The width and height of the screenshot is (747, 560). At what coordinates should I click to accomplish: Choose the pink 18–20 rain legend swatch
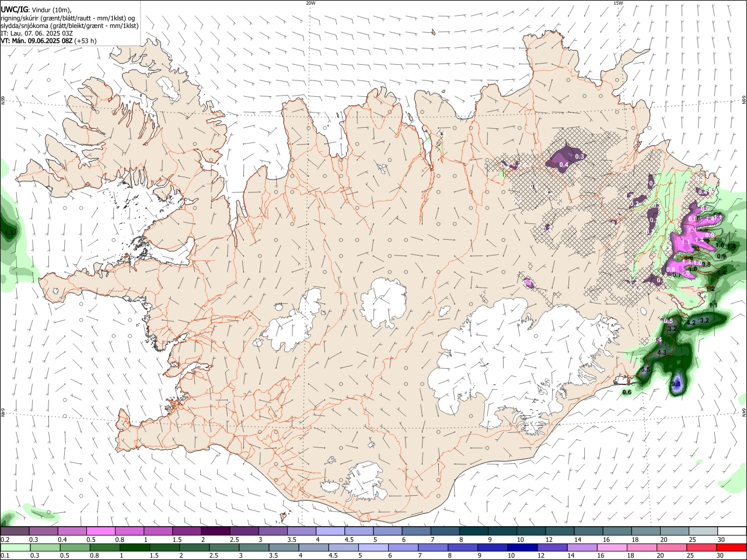[642, 547]
